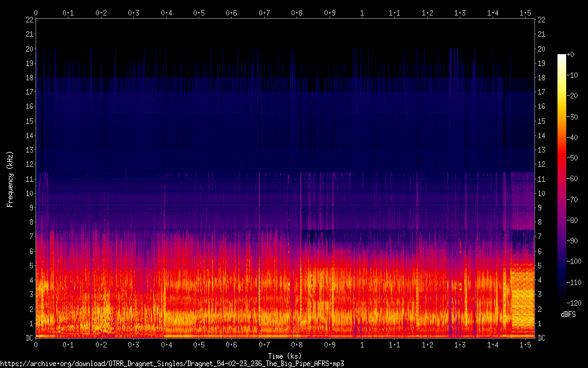Click the 1 tick on the bottom time axis
Image resolution: width=588 pixels, height=368 pixels.
tap(362, 344)
